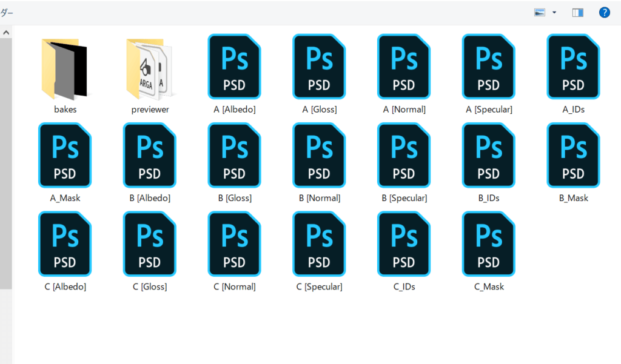Select the C [Normal] PSD file icon

coord(235,243)
